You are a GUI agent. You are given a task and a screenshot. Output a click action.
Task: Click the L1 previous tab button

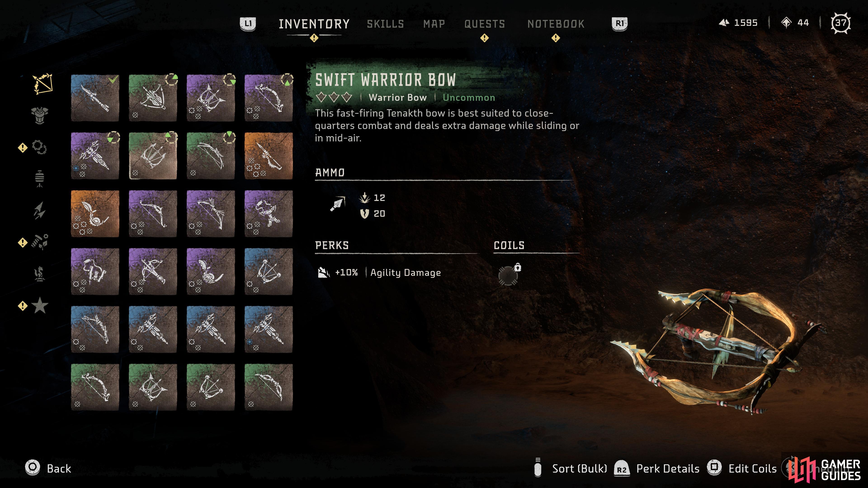(248, 23)
